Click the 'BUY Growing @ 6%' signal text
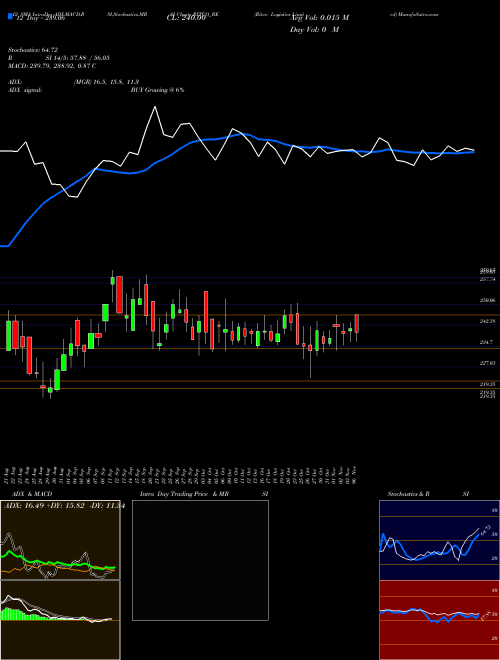The width and height of the screenshot is (500, 660). point(157,90)
